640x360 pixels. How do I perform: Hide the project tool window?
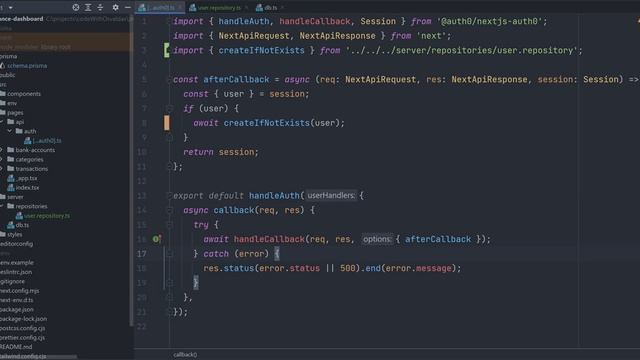(128, 7)
